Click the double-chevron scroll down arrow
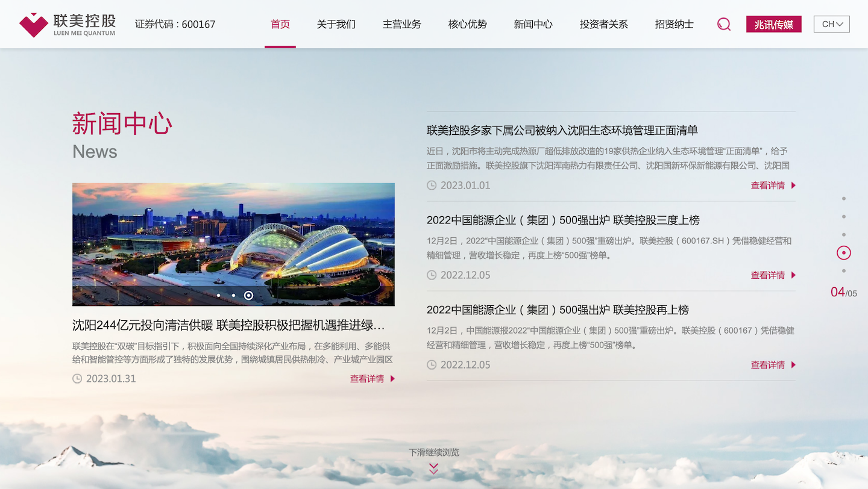 [433, 469]
